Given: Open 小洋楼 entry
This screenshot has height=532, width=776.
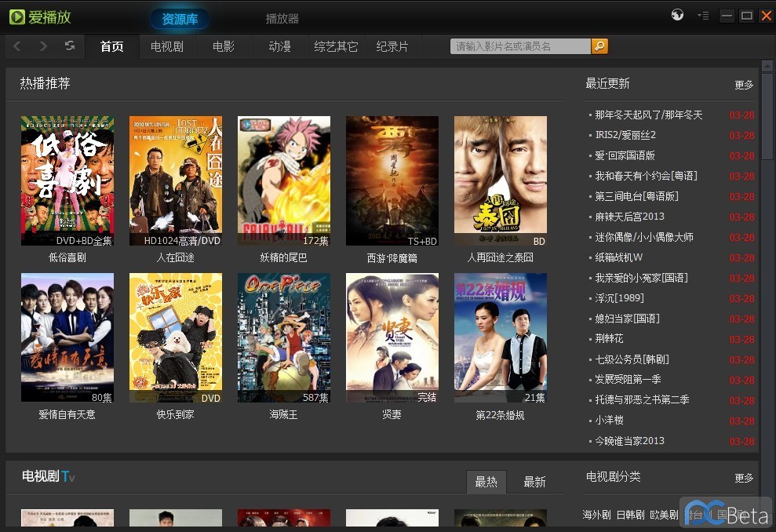Looking at the screenshot, I should (x=609, y=420).
